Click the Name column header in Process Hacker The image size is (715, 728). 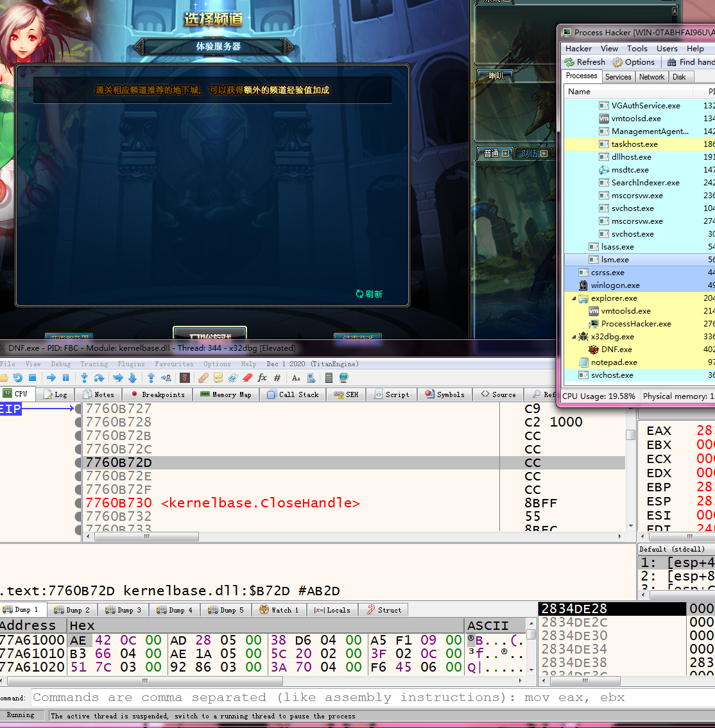[628, 92]
